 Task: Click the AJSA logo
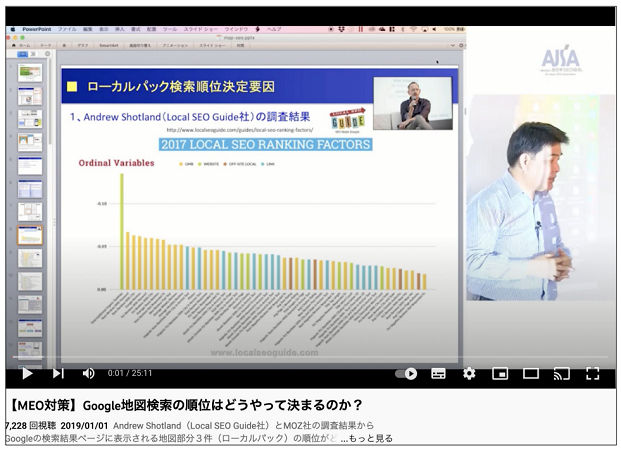(561, 59)
